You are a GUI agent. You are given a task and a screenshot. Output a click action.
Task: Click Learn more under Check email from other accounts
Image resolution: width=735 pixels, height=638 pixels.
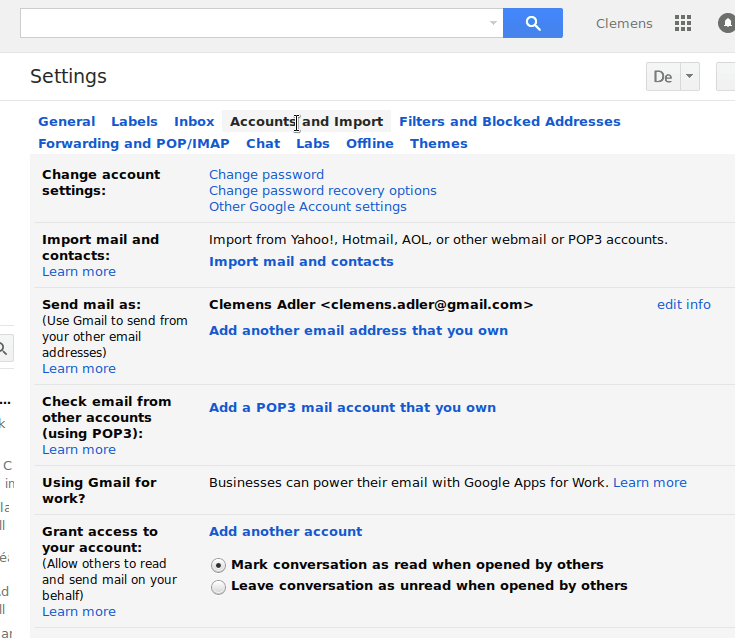(x=79, y=450)
